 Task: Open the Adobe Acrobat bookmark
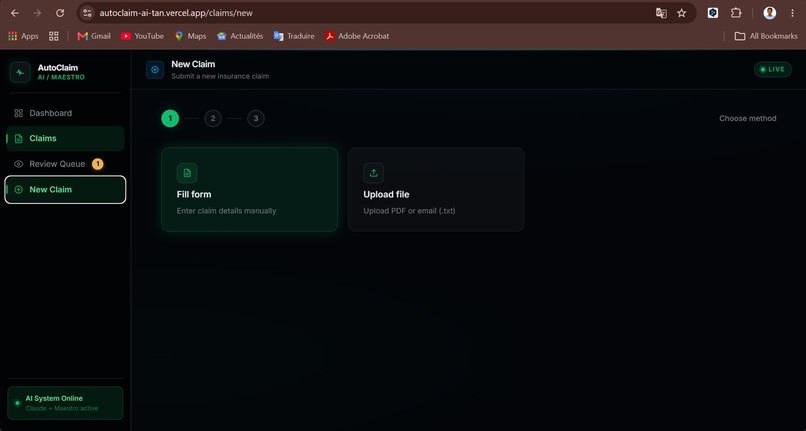357,36
